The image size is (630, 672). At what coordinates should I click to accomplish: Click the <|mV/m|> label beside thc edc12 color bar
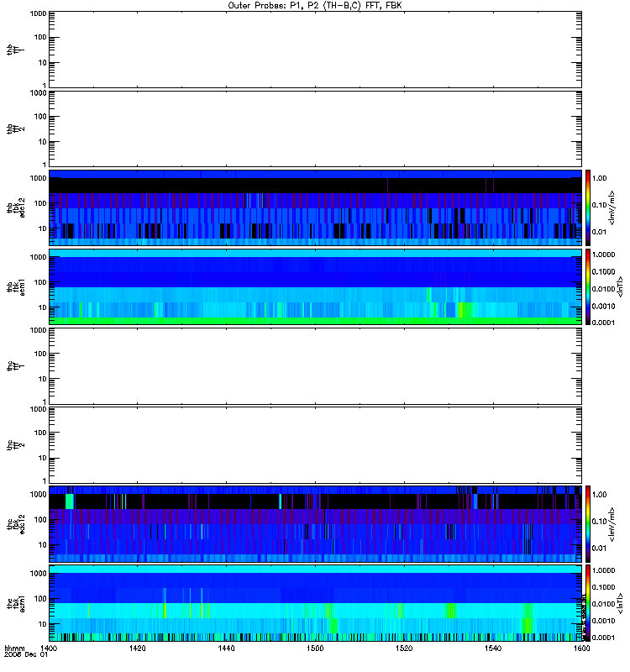pyautogui.click(x=612, y=524)
